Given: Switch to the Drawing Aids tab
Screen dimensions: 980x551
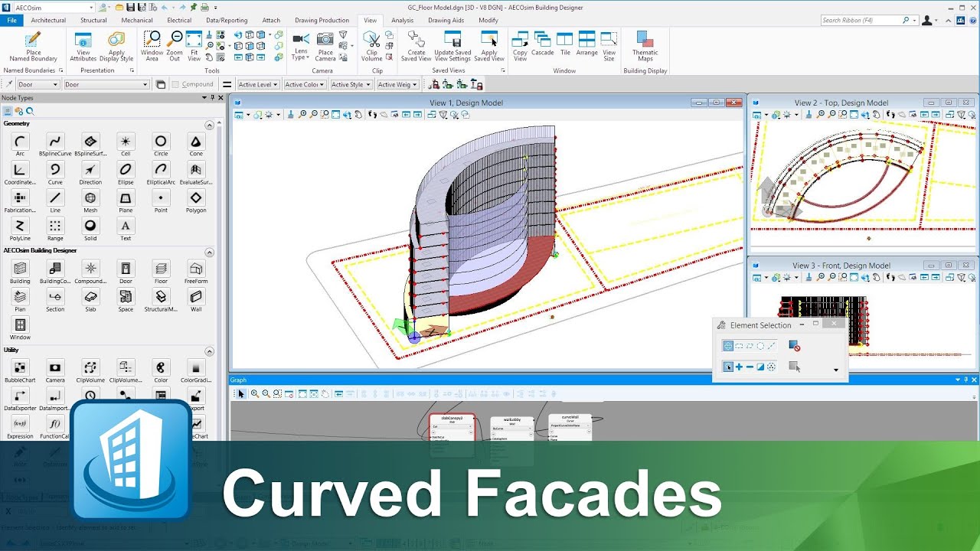Looking at the screenshot, I should 446,21.
